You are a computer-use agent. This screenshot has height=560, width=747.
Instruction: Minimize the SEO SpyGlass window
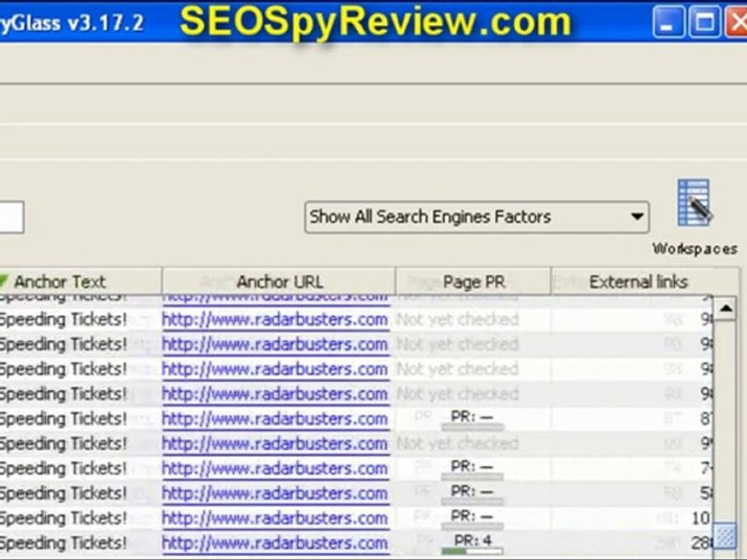[x=668, y=22]
